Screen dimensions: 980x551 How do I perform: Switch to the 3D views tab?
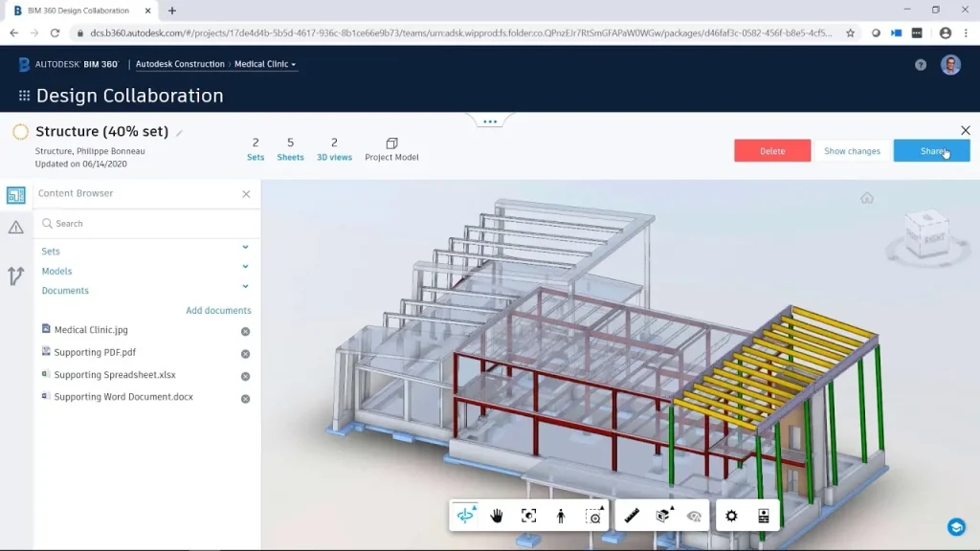[x=334, y=149]
